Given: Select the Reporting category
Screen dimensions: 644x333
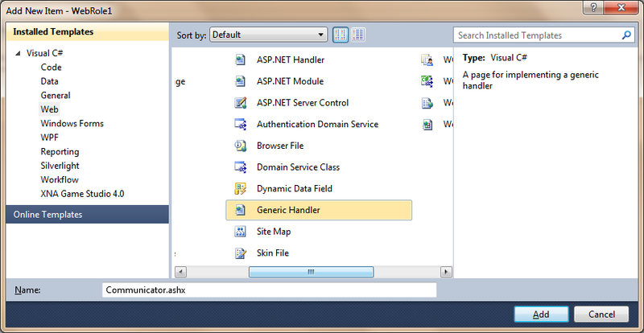Looking at the screenshot, I should [x=60, y=151].
